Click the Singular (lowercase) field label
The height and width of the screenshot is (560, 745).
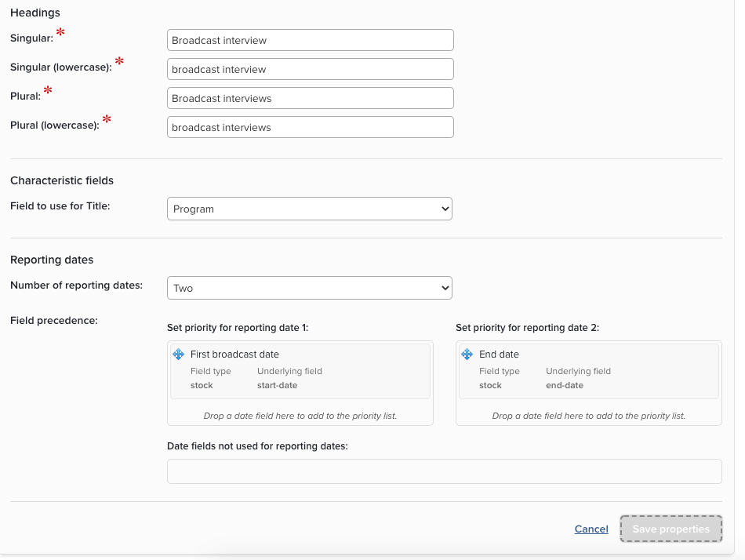(61, 67)
